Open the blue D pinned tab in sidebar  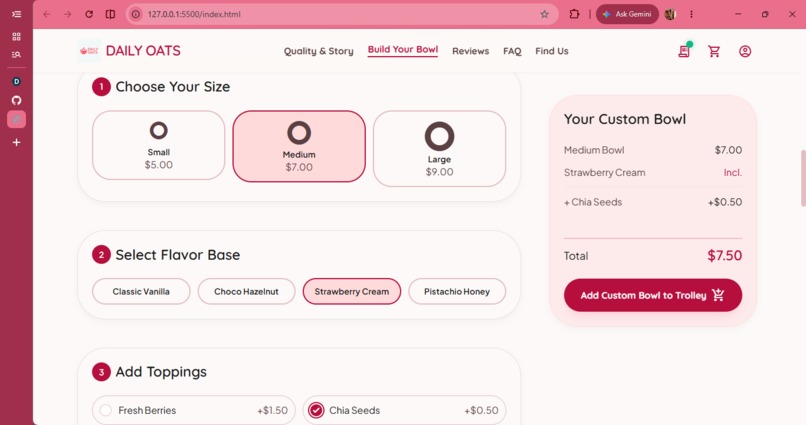tap(16, 81)
